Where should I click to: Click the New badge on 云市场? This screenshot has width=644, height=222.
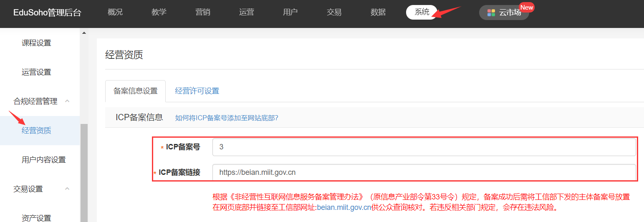pos(527,7)
